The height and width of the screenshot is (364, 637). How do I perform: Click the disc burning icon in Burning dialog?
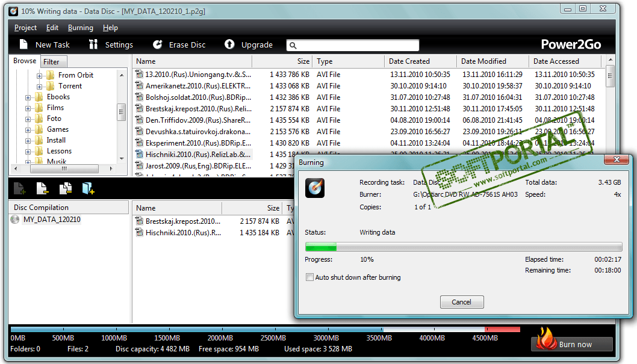click(x=315, y=188)
